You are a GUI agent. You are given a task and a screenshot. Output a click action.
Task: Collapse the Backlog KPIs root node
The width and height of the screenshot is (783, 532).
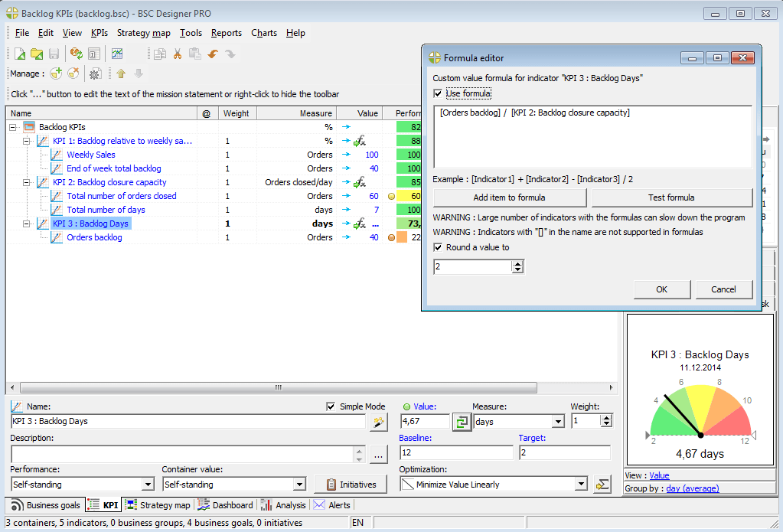coord(13,127)
